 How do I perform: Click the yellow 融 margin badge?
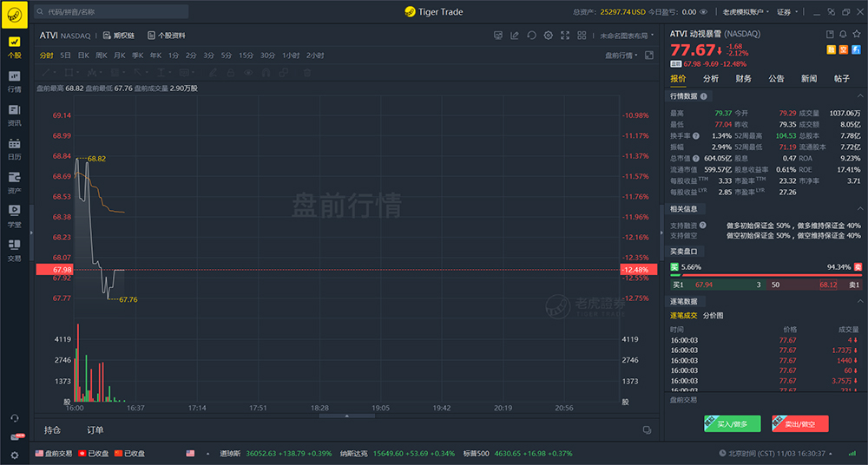tap(831, 49)
